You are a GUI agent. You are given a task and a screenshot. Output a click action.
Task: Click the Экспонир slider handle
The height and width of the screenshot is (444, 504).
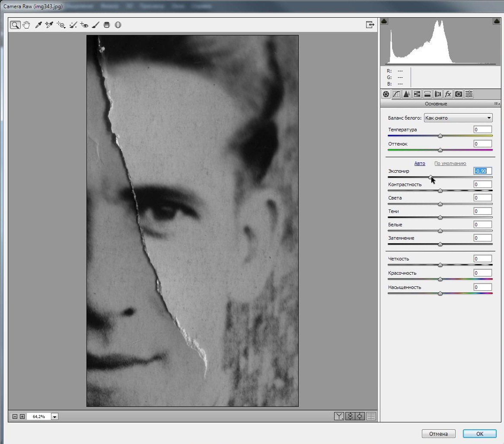point(431,177)
